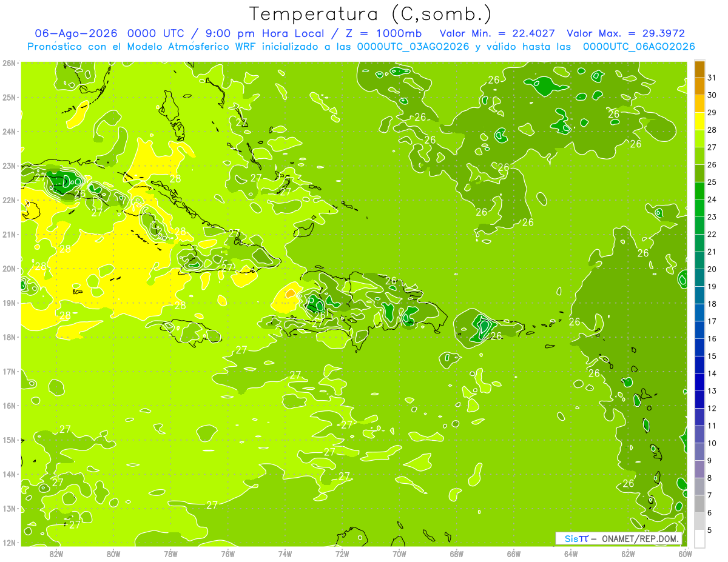Click the '82W' longitude axis label
This screenshot has height=562, width=728.
tap(56, 554)
